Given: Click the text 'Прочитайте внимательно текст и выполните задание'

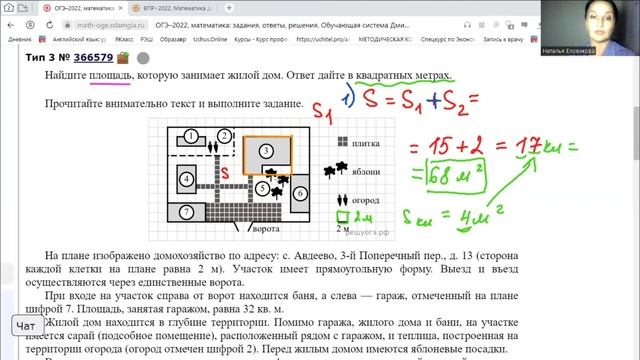Looking at the screenshot, I should tap(174, 104).
